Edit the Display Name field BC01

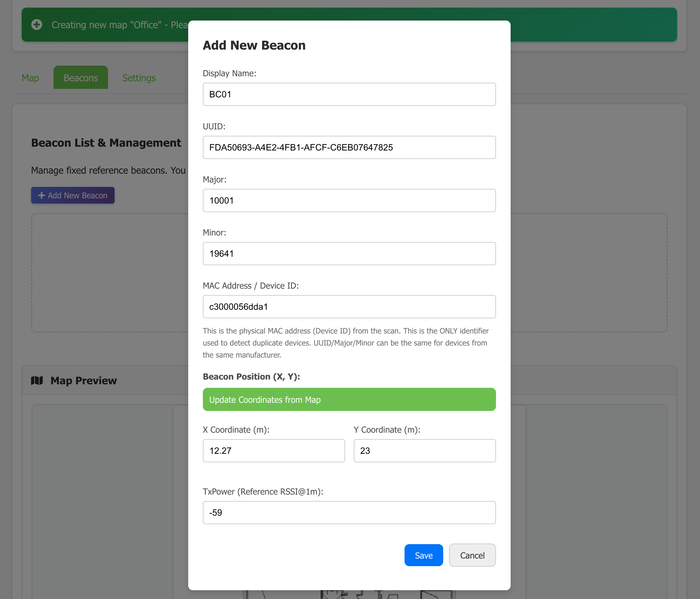[349, 94]
